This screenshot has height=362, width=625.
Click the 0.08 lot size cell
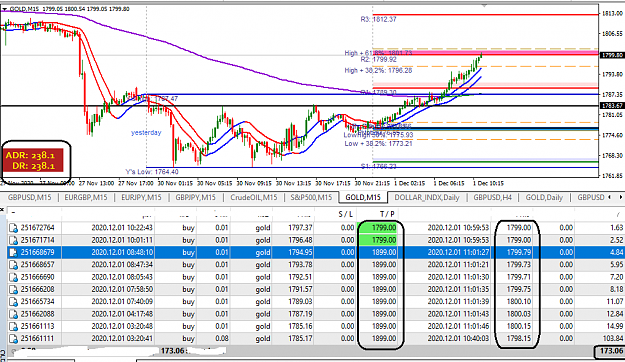coord(222,339)
